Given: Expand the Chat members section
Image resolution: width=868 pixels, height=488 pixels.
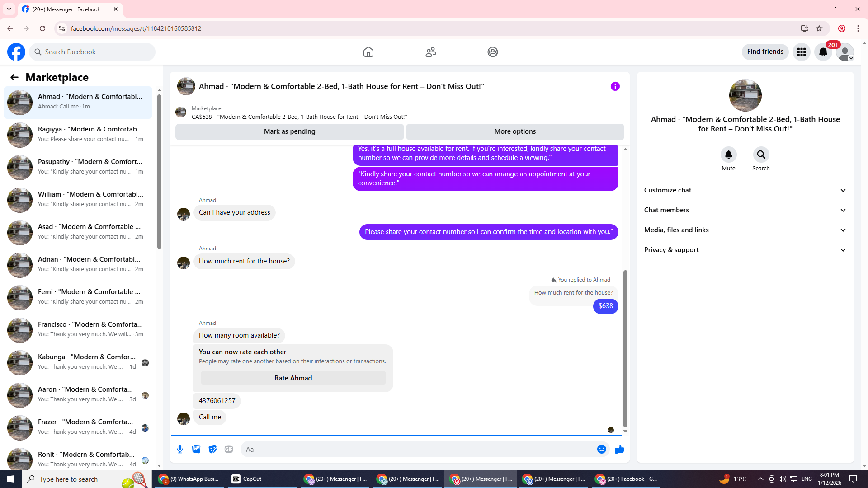Looking at the screenshot, I should 745,210.
